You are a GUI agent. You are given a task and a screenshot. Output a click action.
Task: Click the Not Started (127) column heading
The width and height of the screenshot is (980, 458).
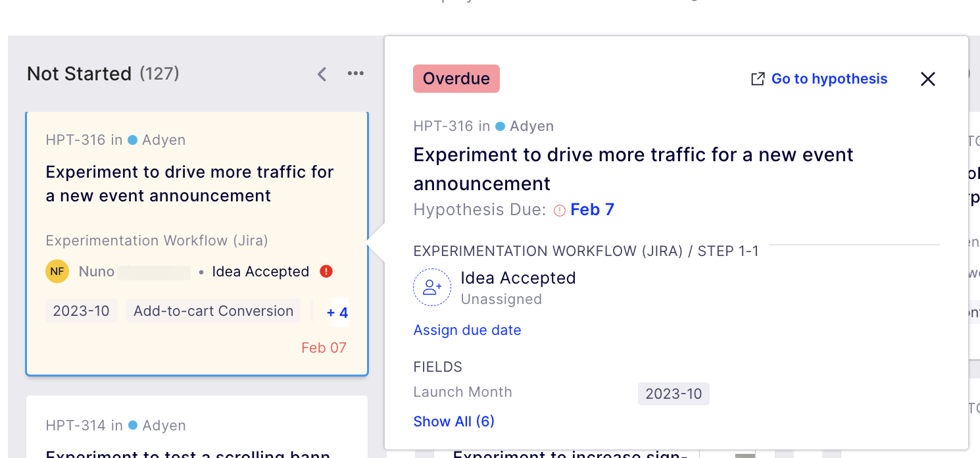pyautogui.click(x=103, y=74)
